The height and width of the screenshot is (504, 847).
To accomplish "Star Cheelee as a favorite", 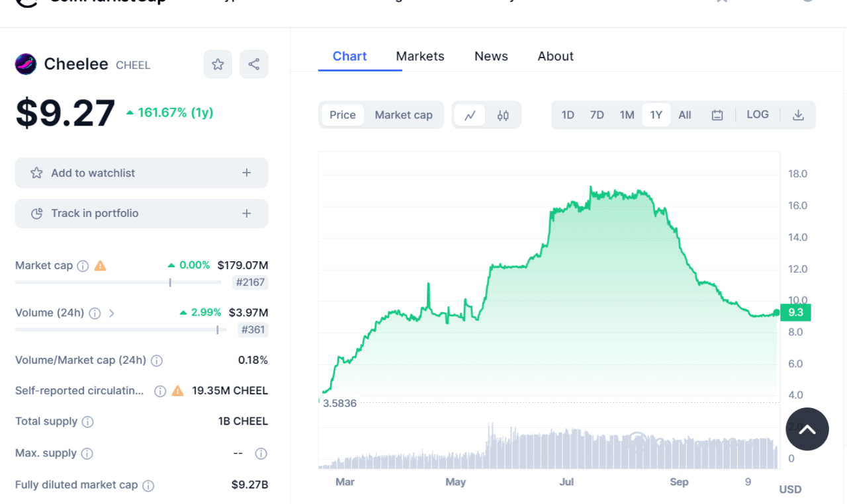I will (x=218, y=63).
